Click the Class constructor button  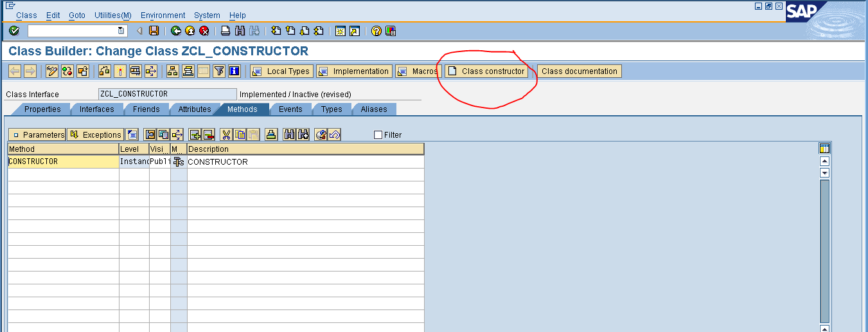(486, 71)
